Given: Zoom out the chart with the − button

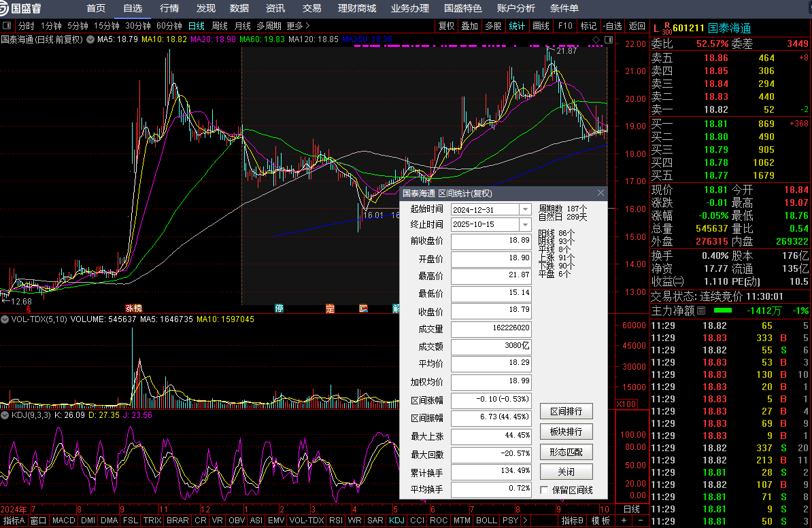Looking at the screenshot, I should 640,521.
